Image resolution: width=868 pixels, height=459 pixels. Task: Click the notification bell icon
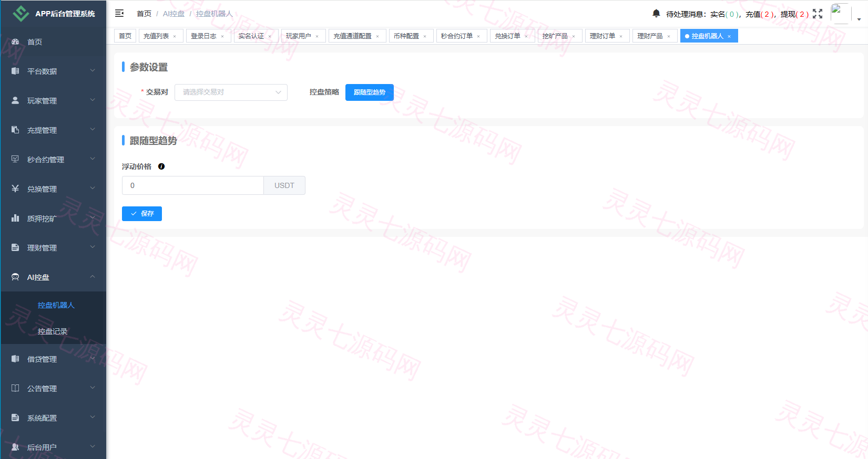656,13
